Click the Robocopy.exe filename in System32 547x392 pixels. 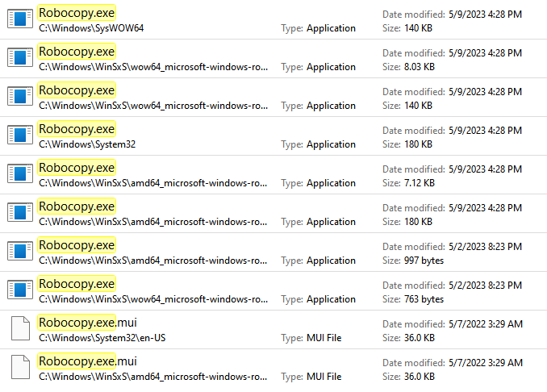[77, 129]
